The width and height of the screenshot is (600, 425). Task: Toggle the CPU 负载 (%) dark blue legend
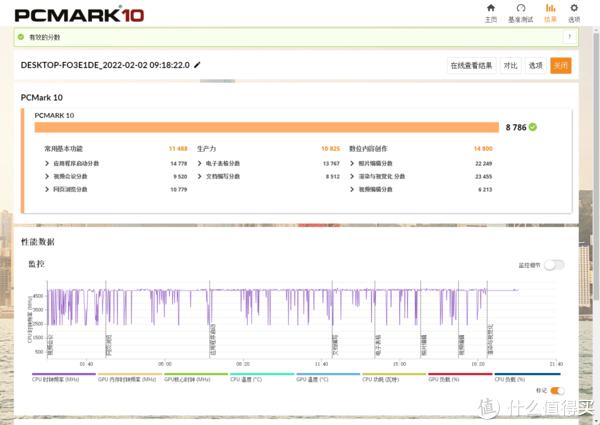pyautogui.click(x=528, y=378)
